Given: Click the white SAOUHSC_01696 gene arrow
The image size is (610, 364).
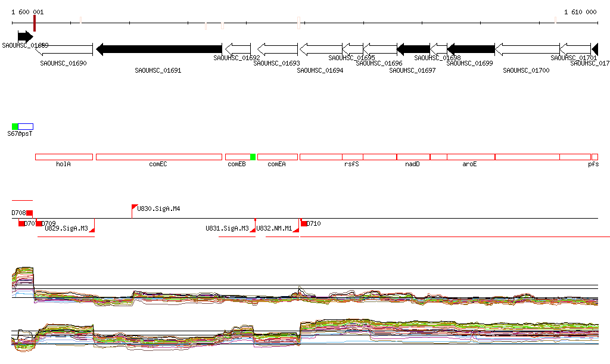Looking at the screenshot, I should [380, 49].
